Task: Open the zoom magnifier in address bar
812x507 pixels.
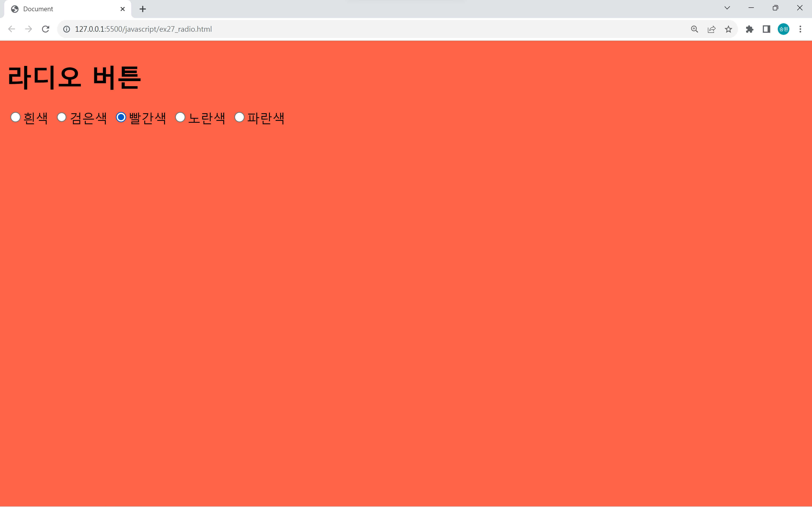Action: pyautogui.click(x=694, y=29)
